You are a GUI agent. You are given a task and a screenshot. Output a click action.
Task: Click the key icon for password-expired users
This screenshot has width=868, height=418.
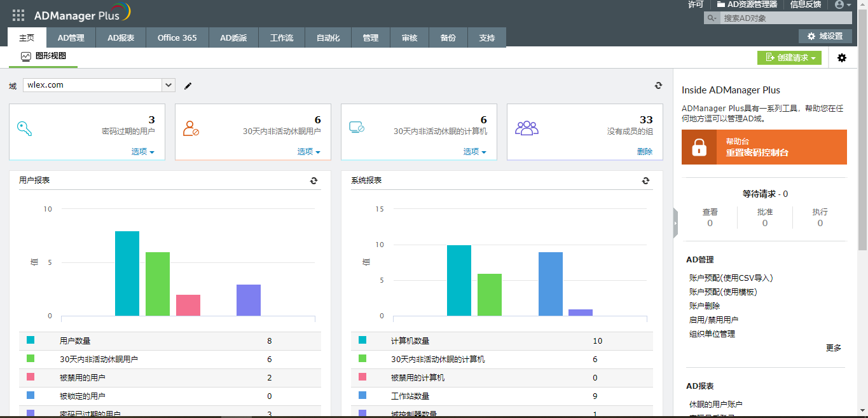click(x=25, y=128)
